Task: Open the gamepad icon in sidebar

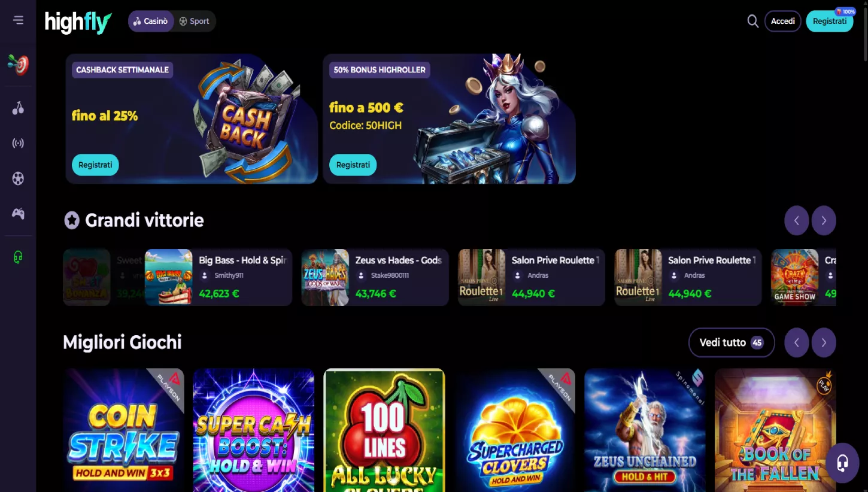Action: coord(19,213)
